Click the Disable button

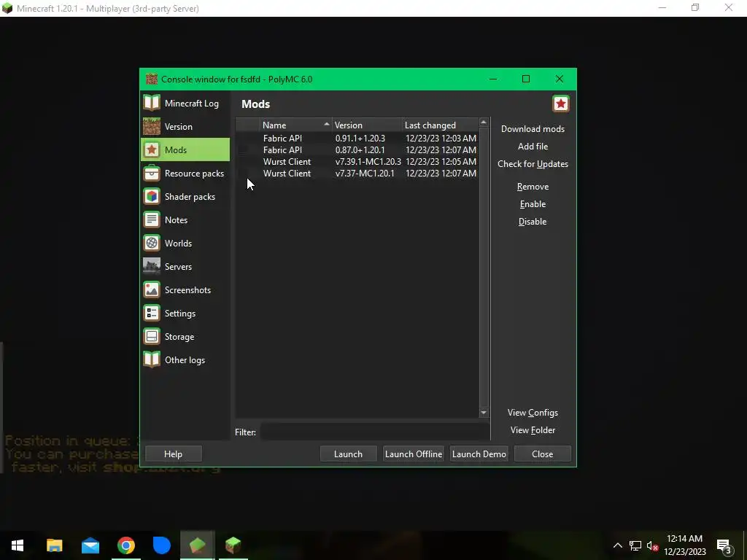(533, 222)
